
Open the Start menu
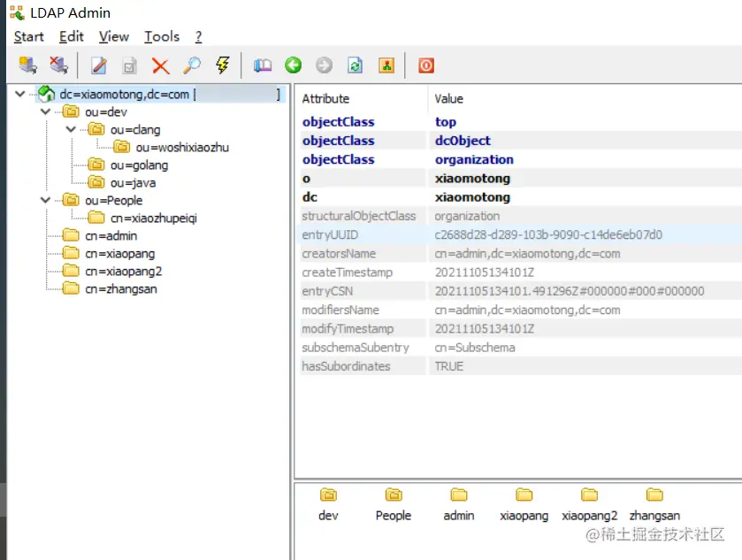click(x=28, y=36)
